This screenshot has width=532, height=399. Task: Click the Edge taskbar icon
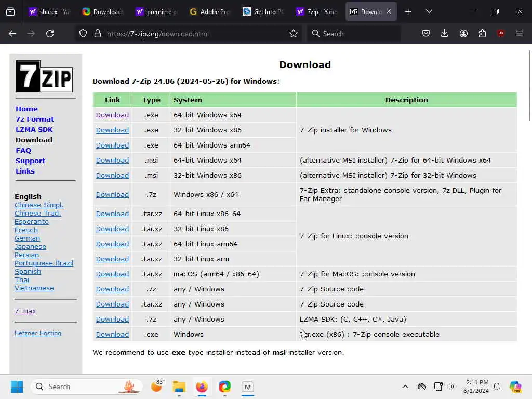coord(224,387)
